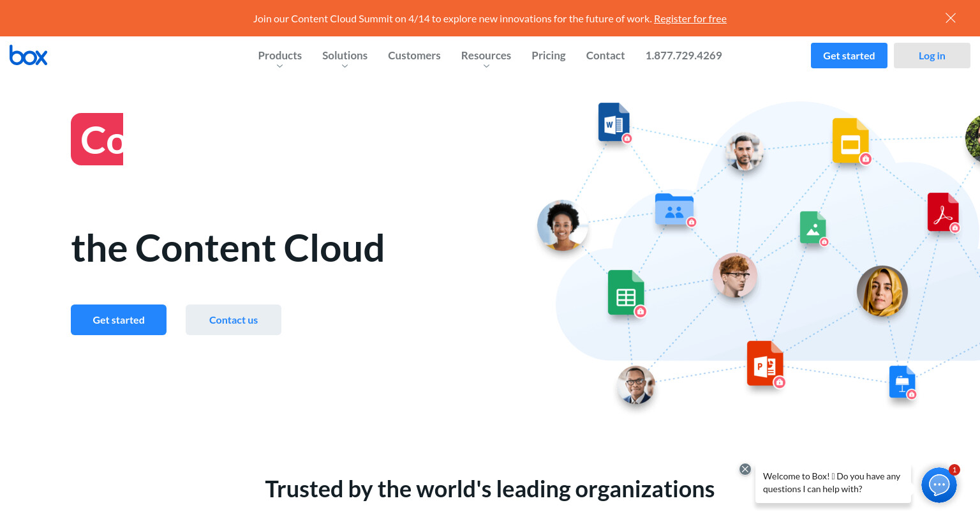
Task: Click the green image file icon
Action: (813, 228)
